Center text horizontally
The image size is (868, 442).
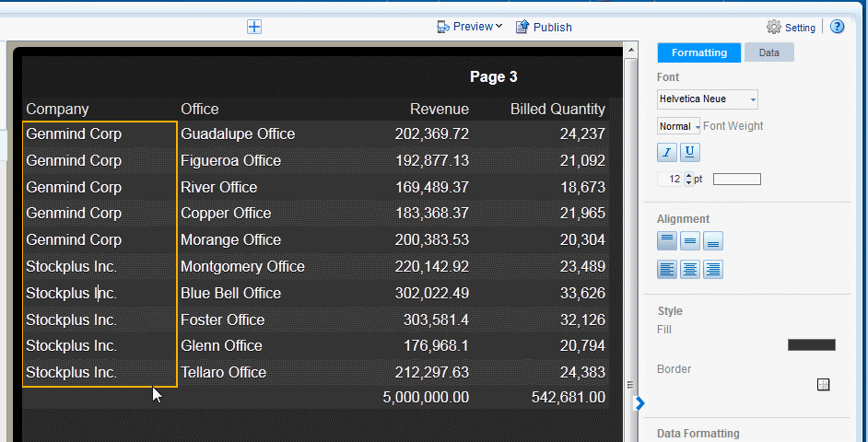click(690, 270)
